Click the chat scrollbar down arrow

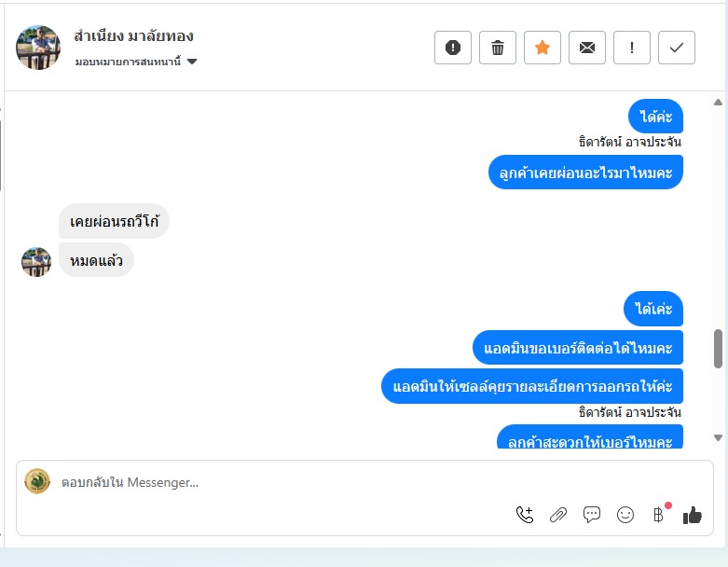pyautogui.click(x=718, y=437)
